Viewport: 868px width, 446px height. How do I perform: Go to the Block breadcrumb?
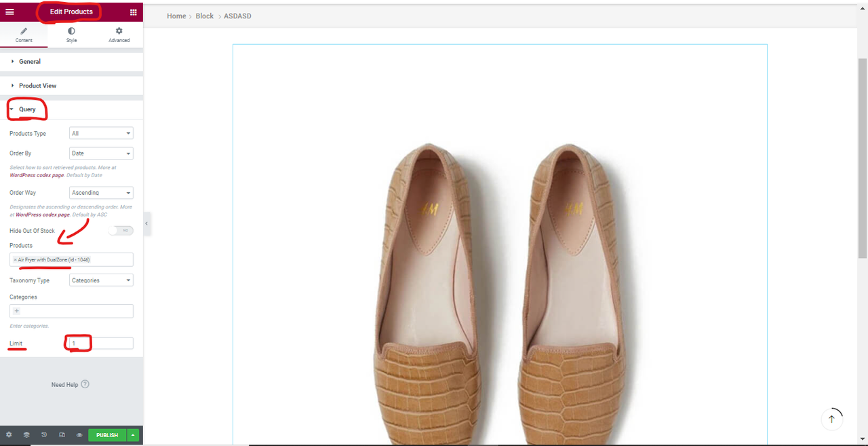click(205, 16)
